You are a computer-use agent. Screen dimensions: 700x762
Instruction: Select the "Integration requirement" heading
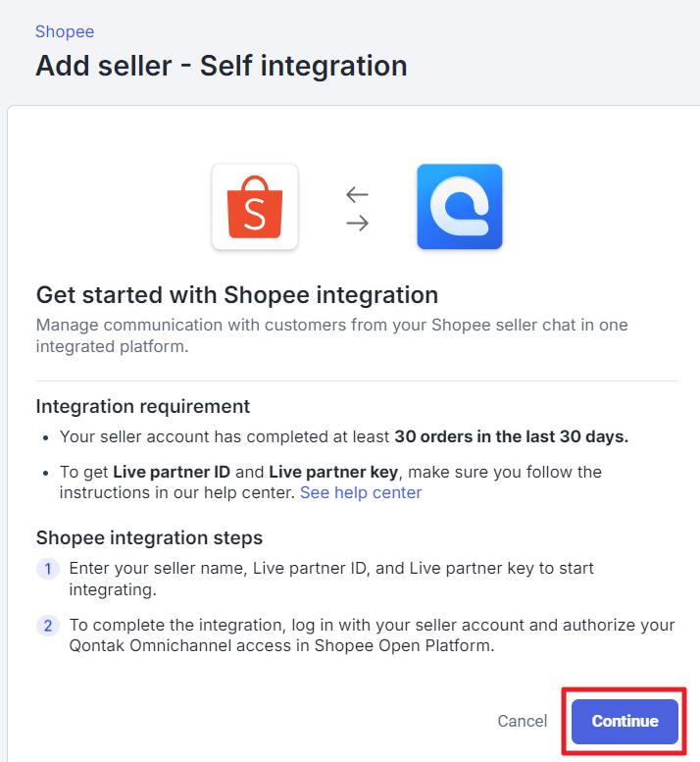pyautogui.click(x=142, y=406)
